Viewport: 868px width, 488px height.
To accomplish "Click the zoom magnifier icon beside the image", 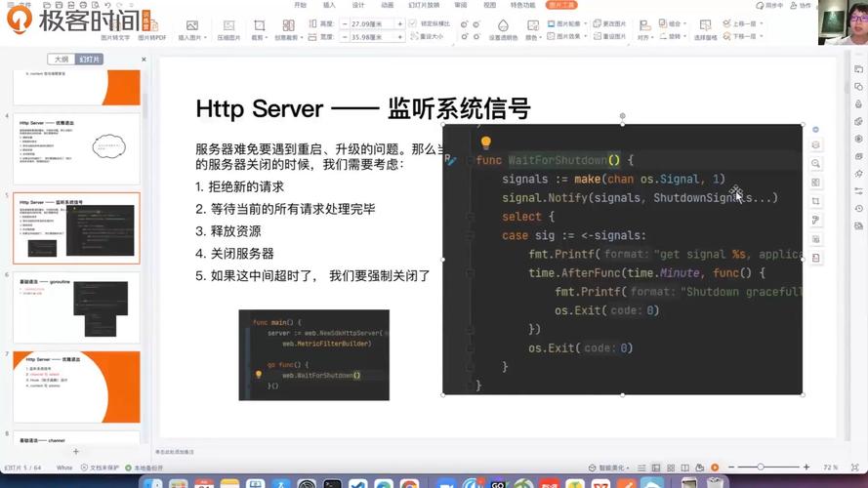I will (815, 164).
